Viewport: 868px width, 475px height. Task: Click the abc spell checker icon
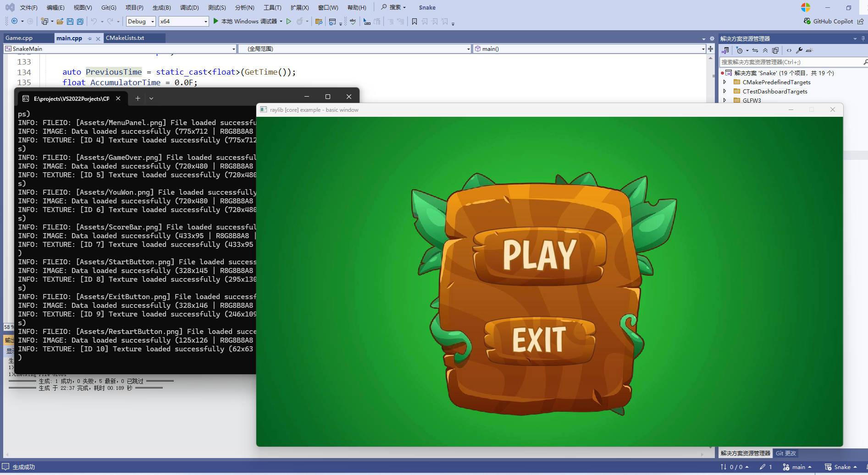pyautogui.click(x=353, y=21)
